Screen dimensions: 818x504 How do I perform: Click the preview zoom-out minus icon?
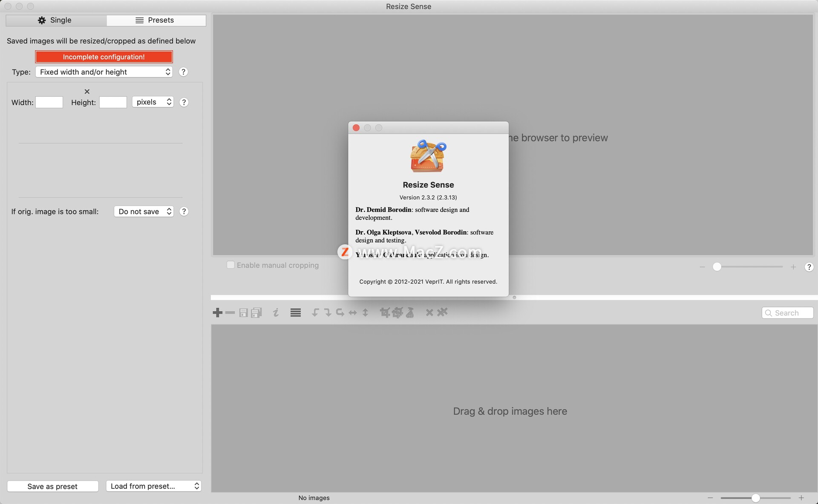[702, 267]
